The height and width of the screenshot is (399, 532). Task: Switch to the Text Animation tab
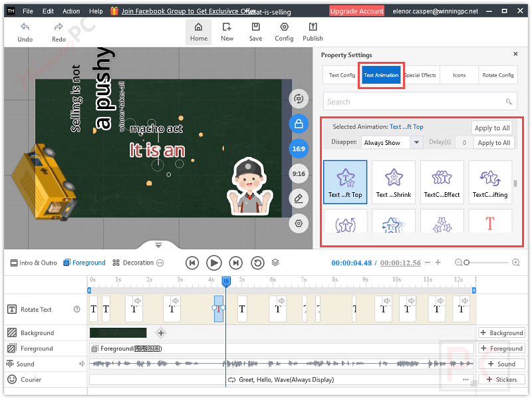[x=381, y=75]
